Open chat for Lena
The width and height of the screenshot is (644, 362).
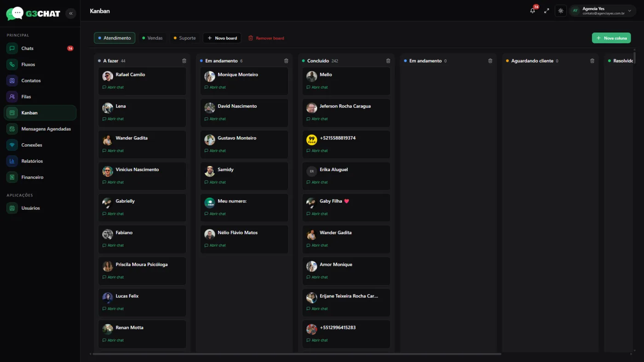[x=113, y=119]
